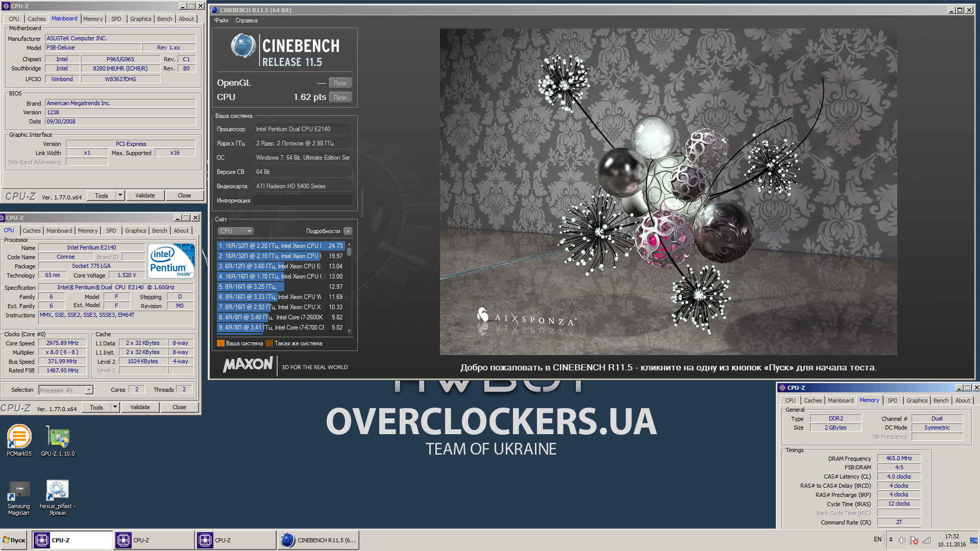980x551 pixels.
Task: Click the Core Voltage value 1.520 V
Action: tap(127, 275)
